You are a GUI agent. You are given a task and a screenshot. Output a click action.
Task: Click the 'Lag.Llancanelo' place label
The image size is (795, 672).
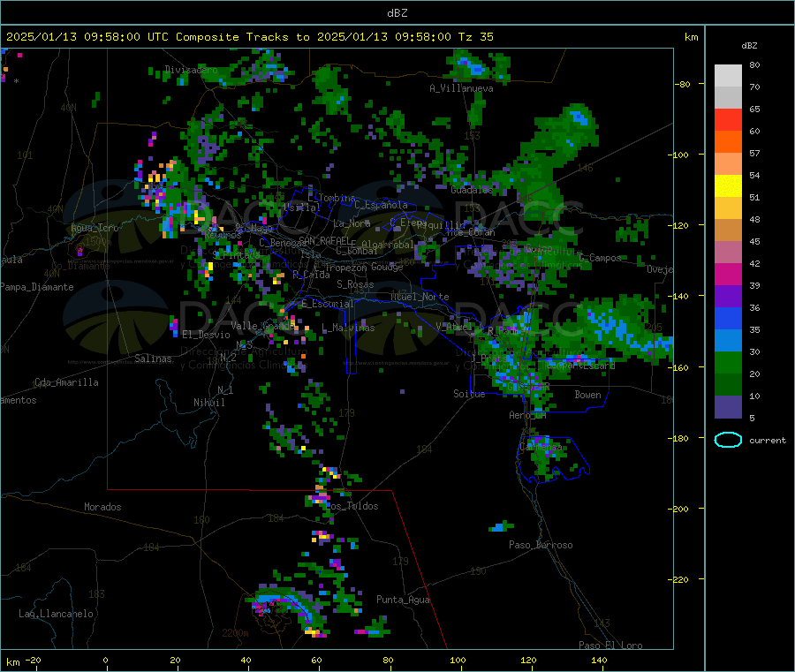56,614
